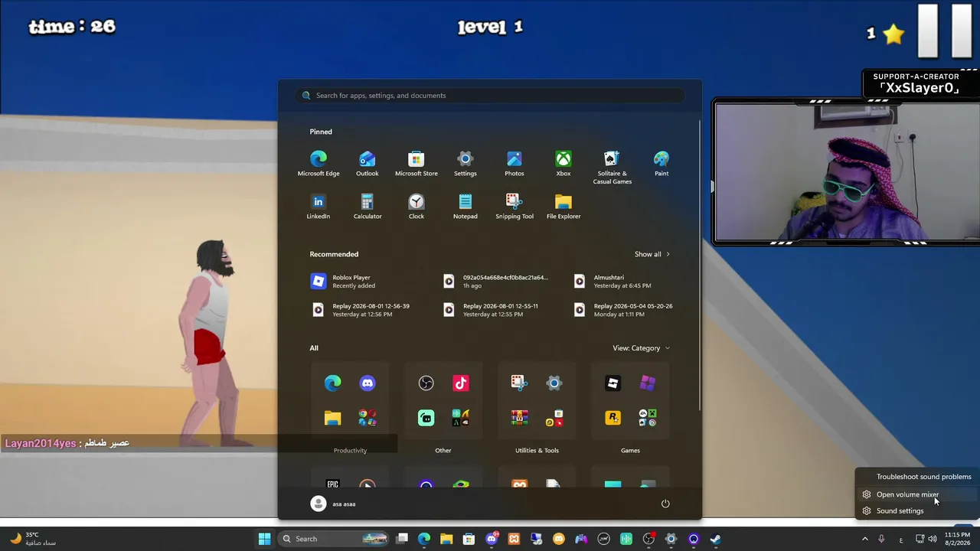Open Microsoft Store in pinned apps
980x551 pixels.
tap(416, 164)
